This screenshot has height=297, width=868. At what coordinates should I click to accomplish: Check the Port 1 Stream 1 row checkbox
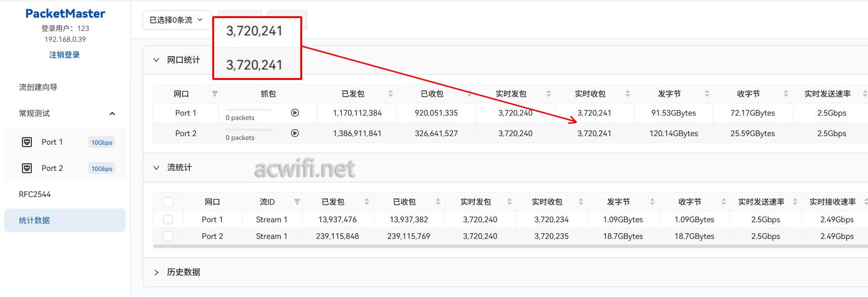[168, 219]
